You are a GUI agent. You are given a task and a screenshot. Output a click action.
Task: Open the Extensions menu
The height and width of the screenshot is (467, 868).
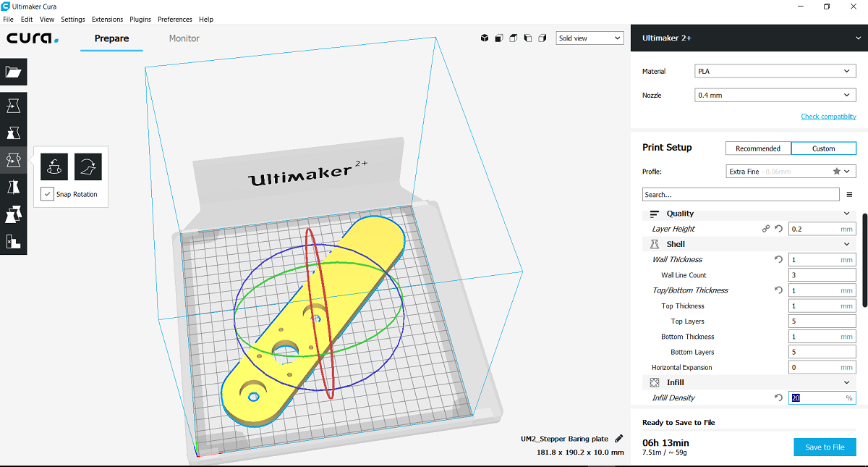click(x=107, y=20)
